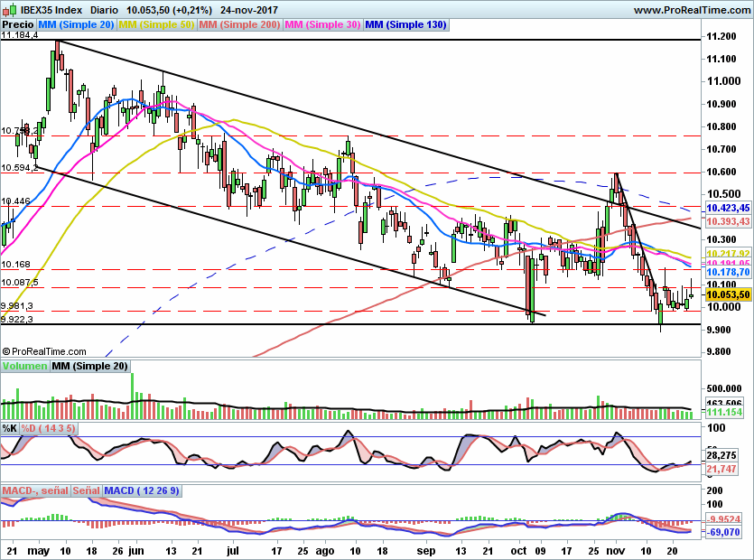The width and height of the screenshot is (754, 560).
Task: Click the 10.594,2 level label
Action: (19, 167)
